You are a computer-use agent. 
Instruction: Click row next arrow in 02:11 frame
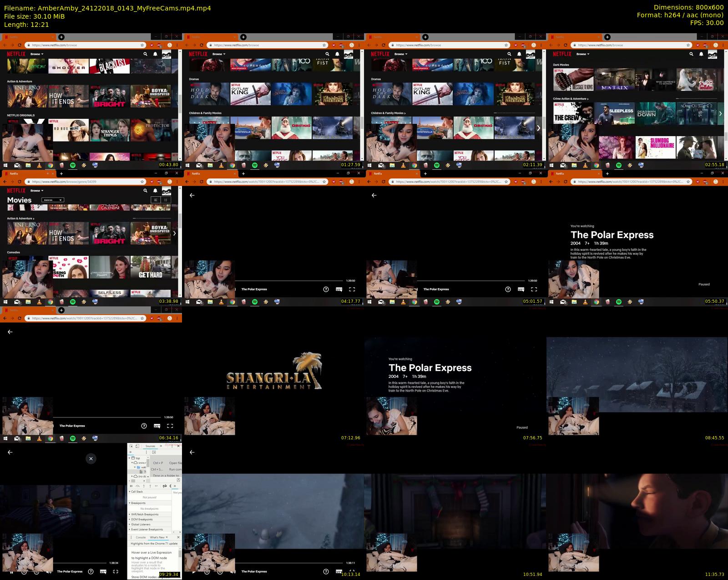click(x=539, y=128)
